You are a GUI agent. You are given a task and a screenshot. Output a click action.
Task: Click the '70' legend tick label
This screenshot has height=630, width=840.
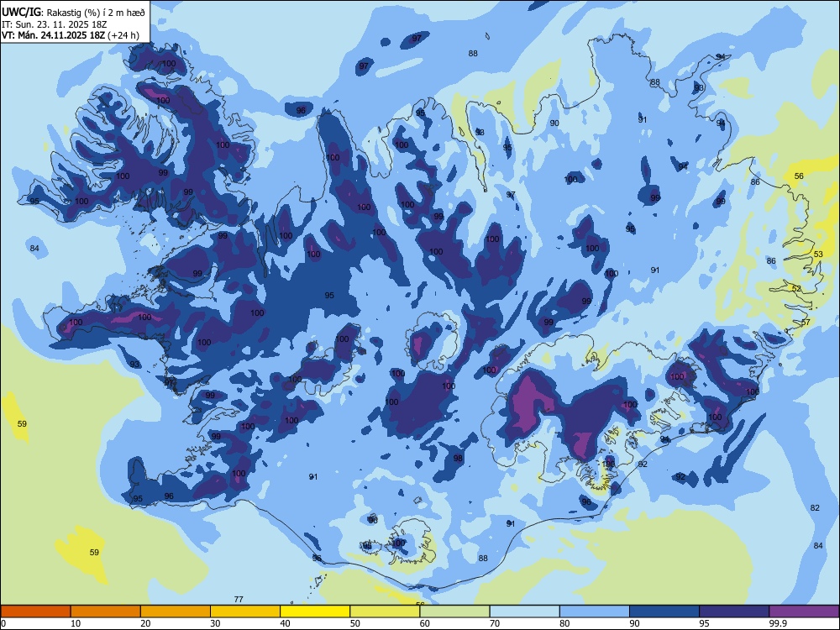point(495,623)
